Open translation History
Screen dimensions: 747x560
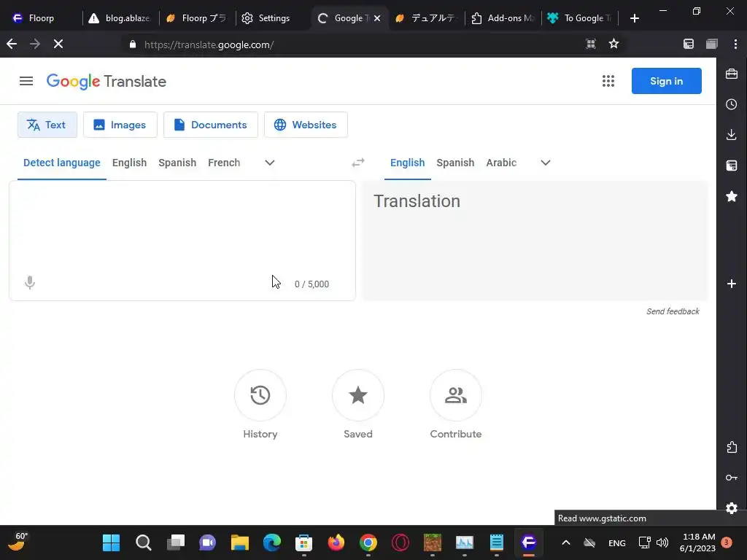tap(260, 395)
